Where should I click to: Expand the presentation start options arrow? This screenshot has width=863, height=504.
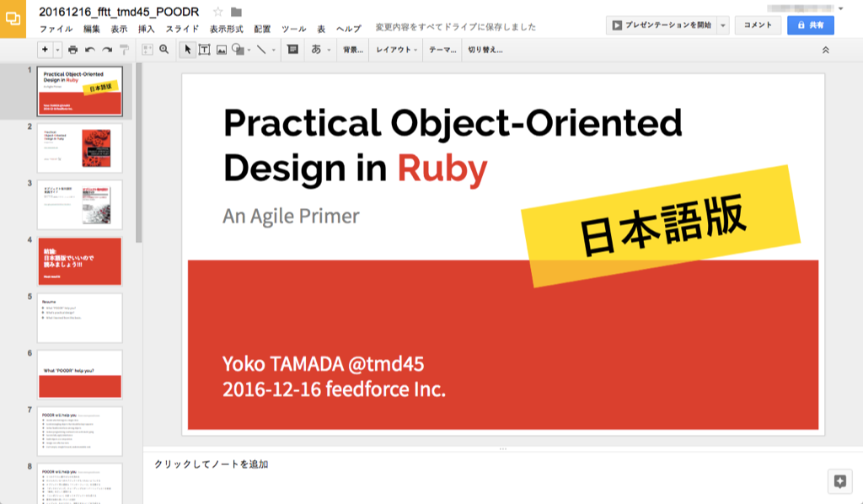[x=723, y=25]
